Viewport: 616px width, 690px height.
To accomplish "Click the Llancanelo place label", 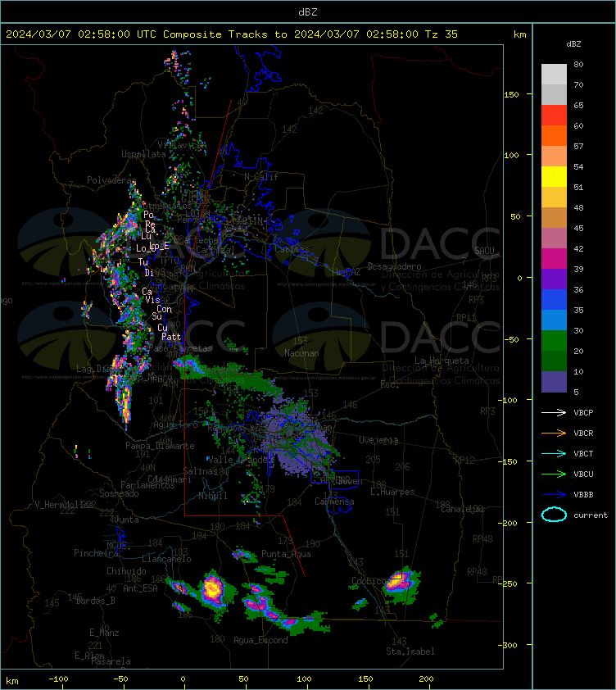I will point(166,559).
